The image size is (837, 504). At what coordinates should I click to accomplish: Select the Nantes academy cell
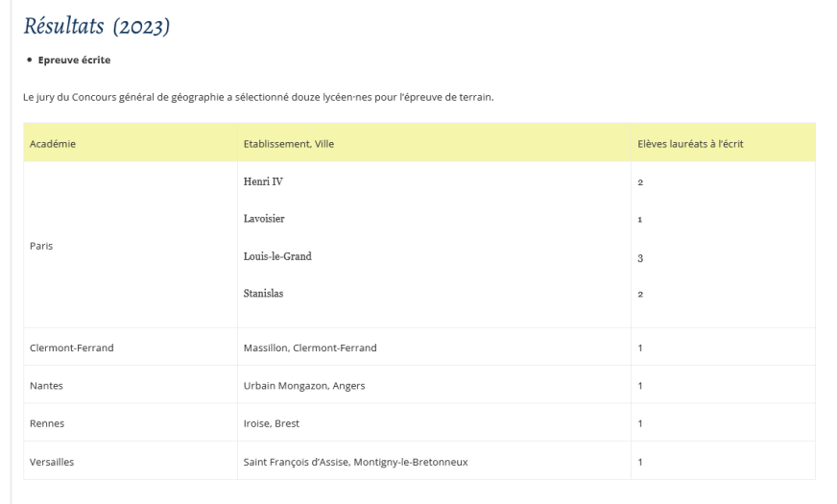pos(46,386)
